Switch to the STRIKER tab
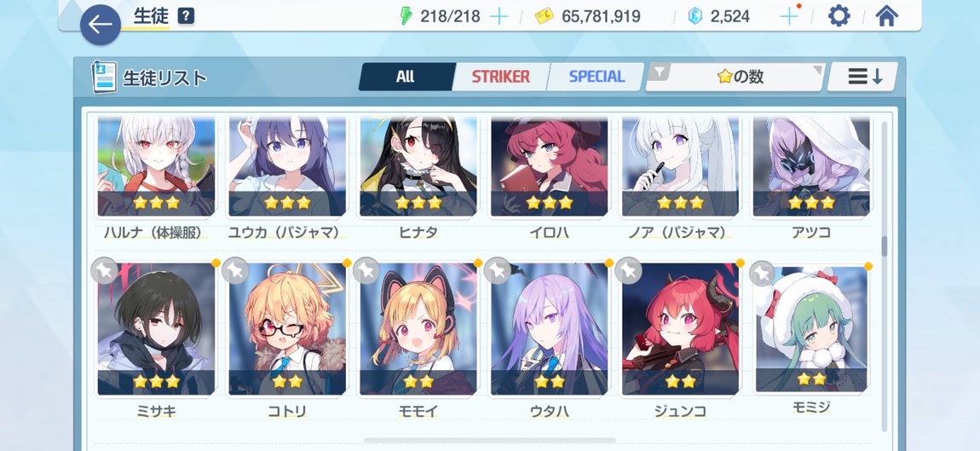The width and height of the screenshot is (980, 451). [500, 77]
